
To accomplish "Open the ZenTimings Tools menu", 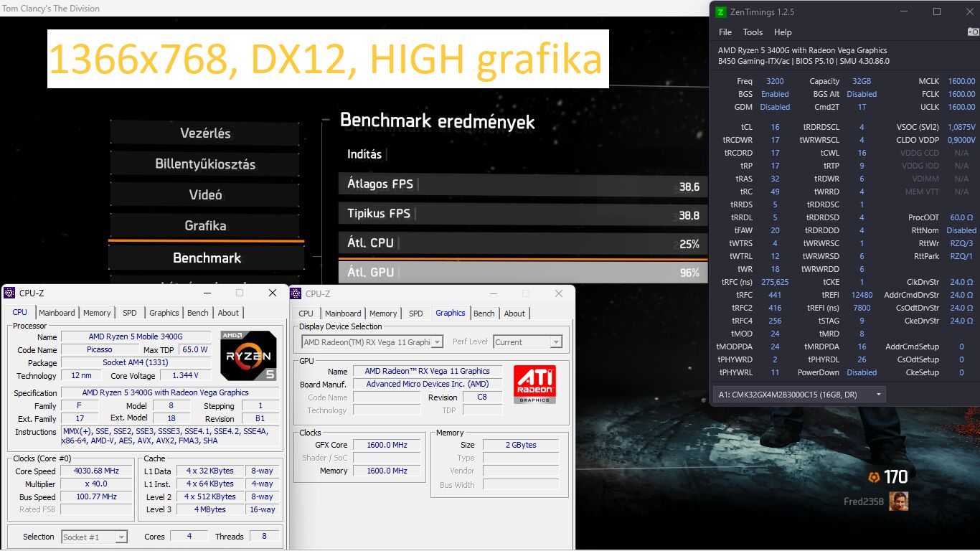I will (x=753, y=32).
